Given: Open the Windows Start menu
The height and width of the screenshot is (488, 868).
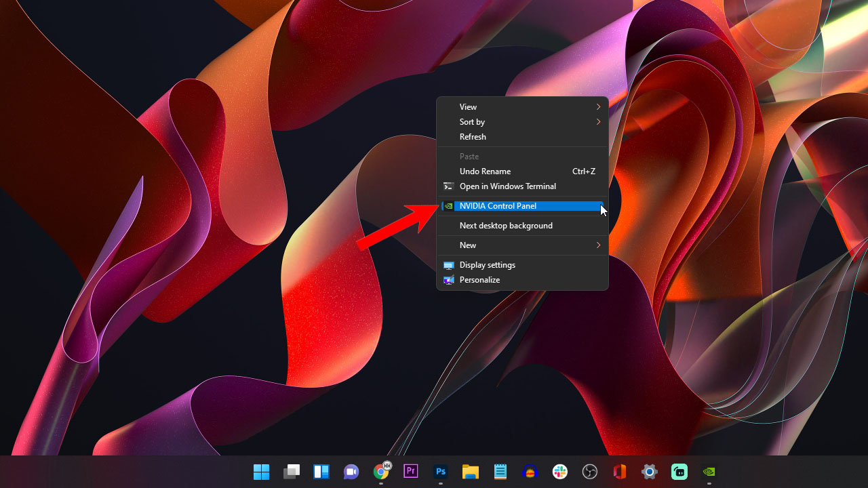Looking at the screenshot, I should [x=261, y=472].
